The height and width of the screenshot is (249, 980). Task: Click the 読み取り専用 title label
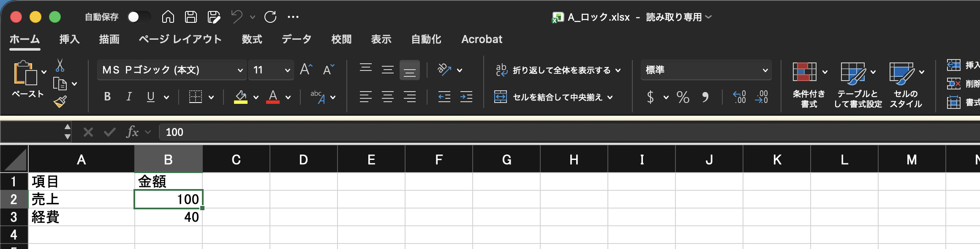pos(674,17)
